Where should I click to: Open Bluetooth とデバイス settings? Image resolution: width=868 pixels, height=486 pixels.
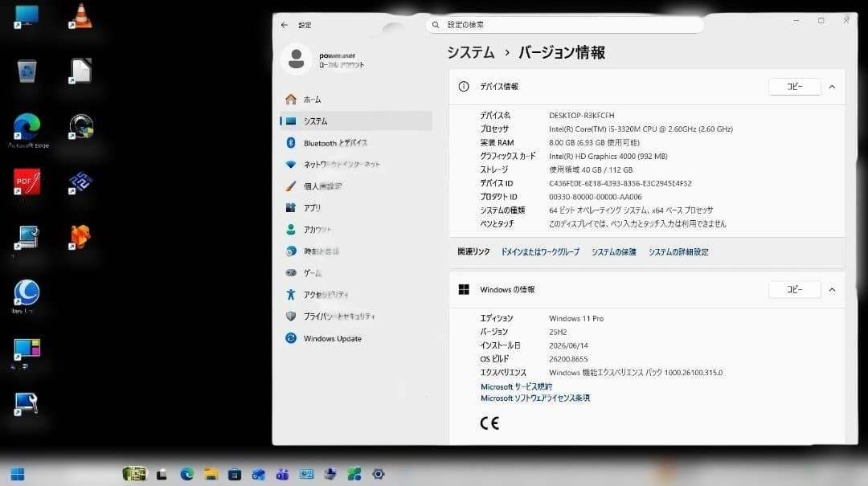coord(356,143)
